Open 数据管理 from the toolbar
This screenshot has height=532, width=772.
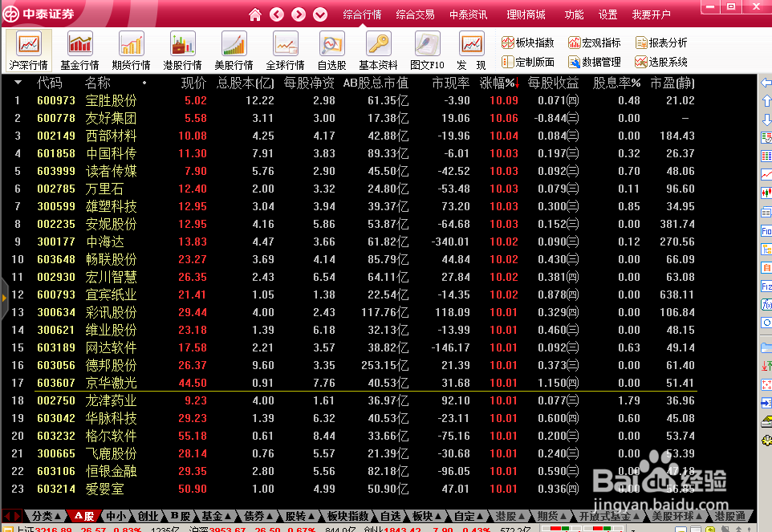click(595, 62)
